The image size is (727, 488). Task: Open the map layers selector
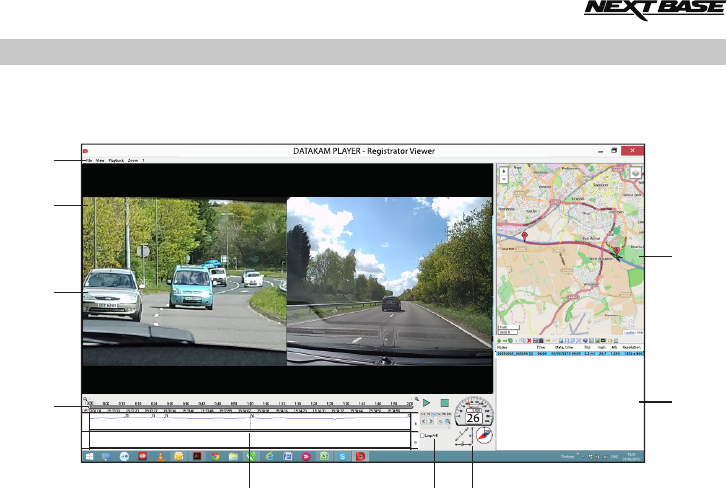click(636, 173)
